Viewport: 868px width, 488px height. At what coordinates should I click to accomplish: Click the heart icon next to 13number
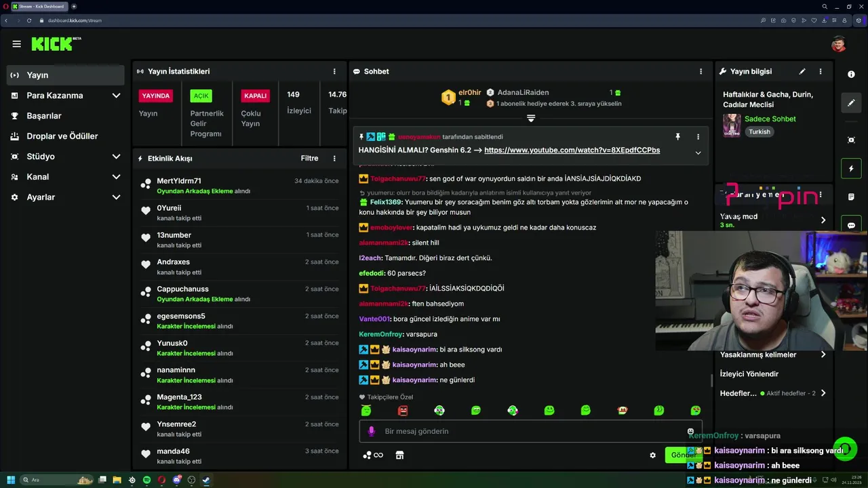coord(145,238)
